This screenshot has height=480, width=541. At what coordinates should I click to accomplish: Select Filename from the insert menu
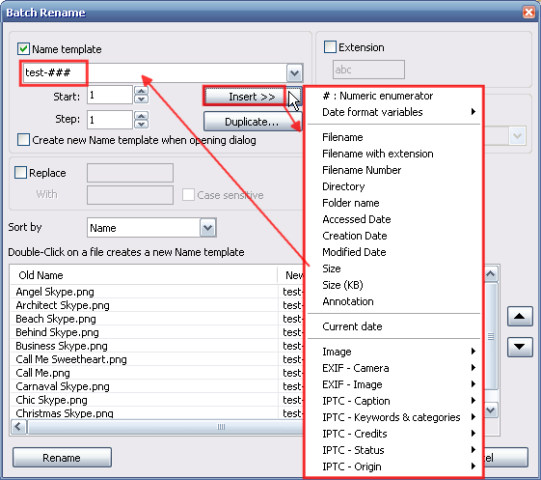click(394, 137)
